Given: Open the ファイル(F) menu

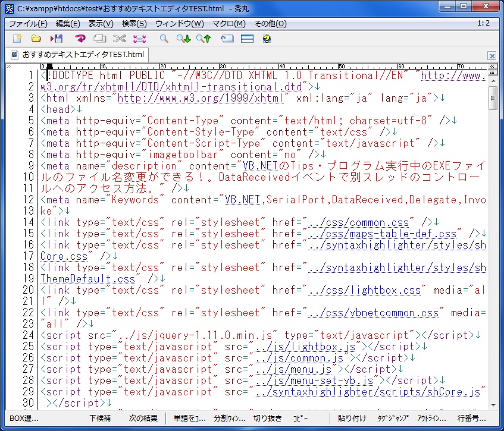Looking at the screenshot, I should click(x=29, y=24).
